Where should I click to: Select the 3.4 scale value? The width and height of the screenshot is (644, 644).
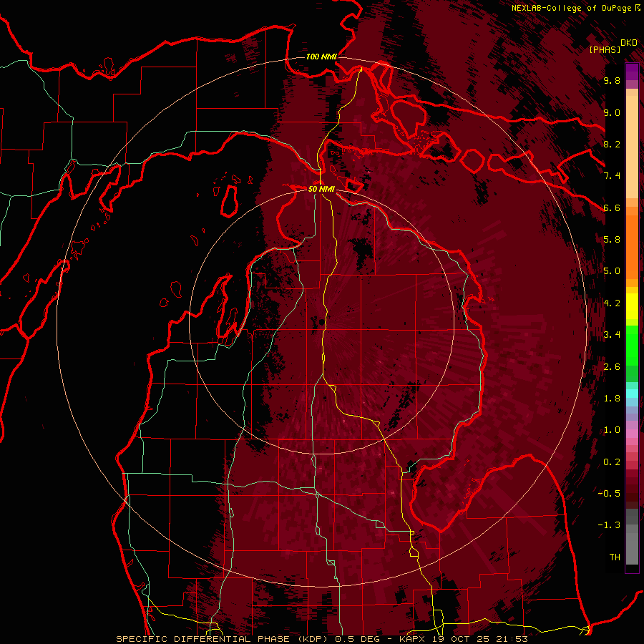612,335
